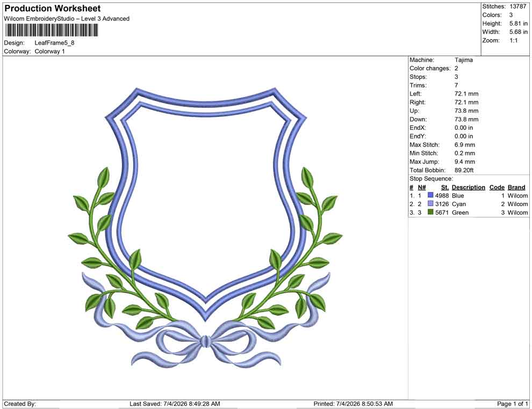Image resolution: width=532 pixels, height=409 pixels.
Task: Select stitch count "3126" in Cyan row
Action: (442, 204)
